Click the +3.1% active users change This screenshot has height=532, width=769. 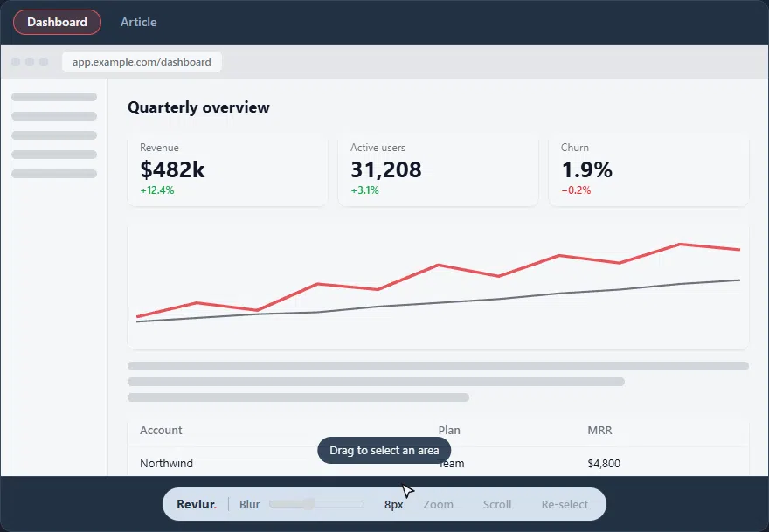click(x=365, y=190)
